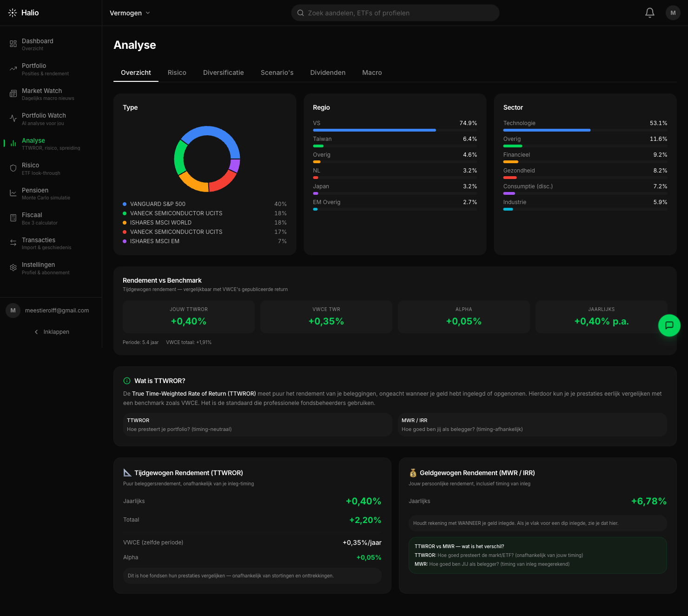Switch to the Dividenden tab

click(328, 73)
